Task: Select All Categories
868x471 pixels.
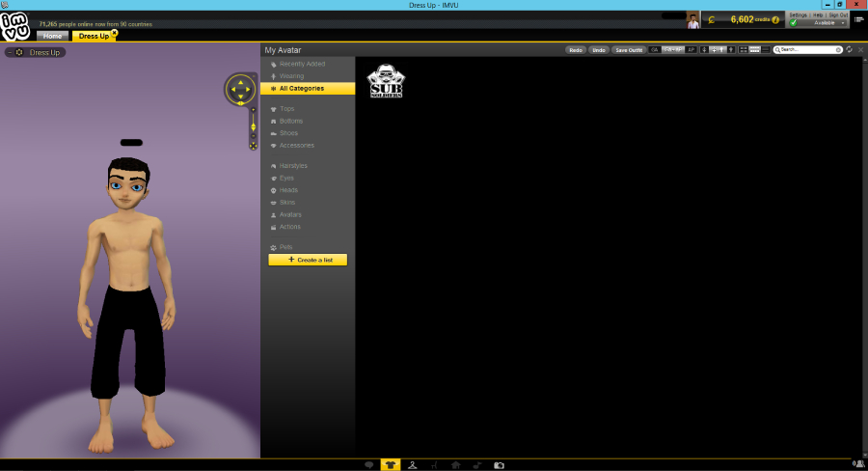Action: (x=308, y=88)
